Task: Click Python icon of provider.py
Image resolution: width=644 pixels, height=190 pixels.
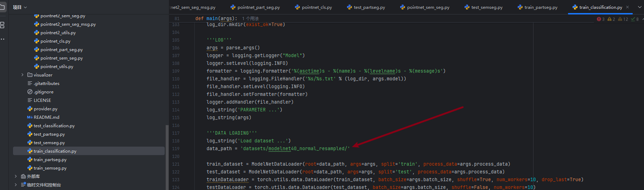Action: [30, 109]
